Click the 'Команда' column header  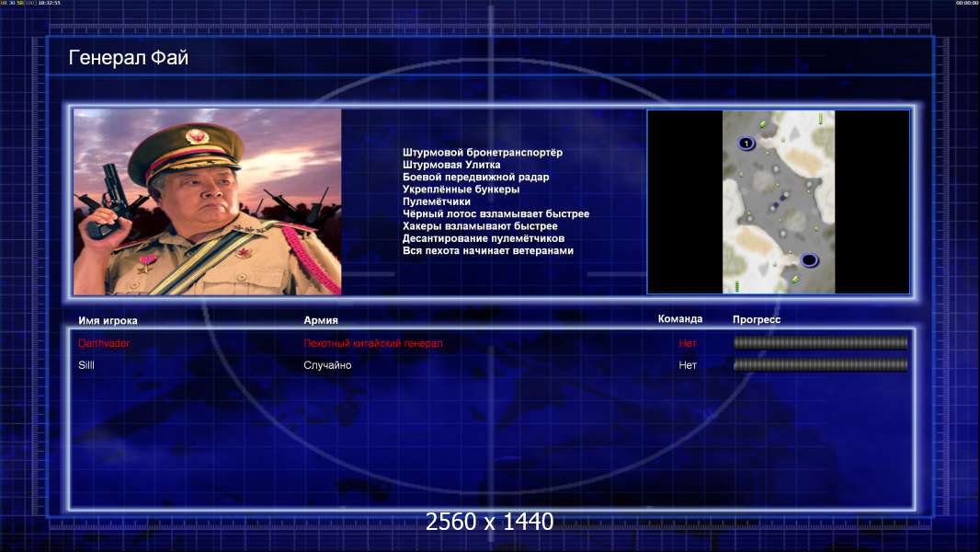coord(680,319)
